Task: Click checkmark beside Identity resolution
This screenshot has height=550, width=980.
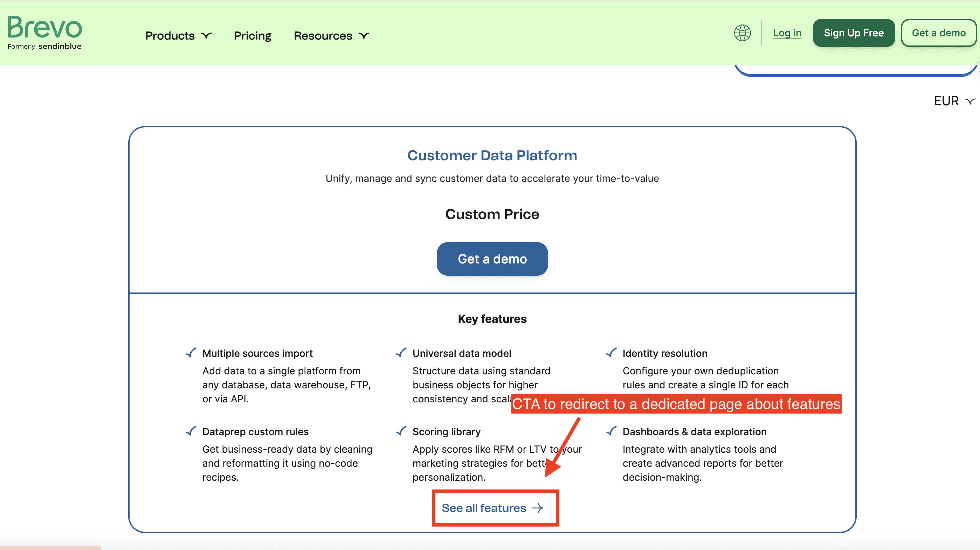Action: (611, 353)
